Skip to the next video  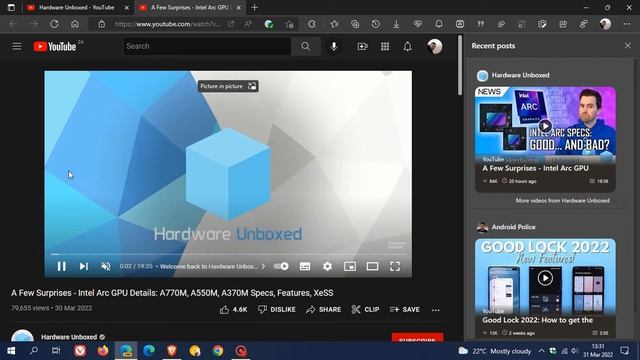(x=84, y=267)
